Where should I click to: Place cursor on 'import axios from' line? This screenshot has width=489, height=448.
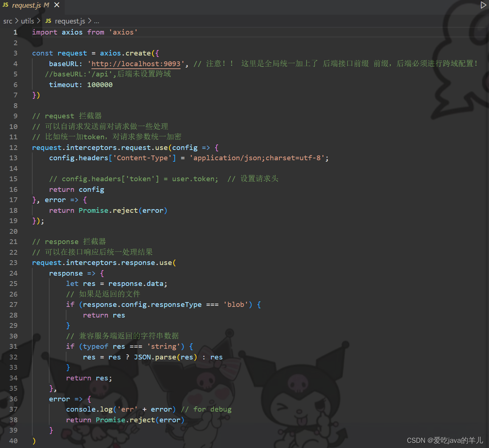coord(85,32)
